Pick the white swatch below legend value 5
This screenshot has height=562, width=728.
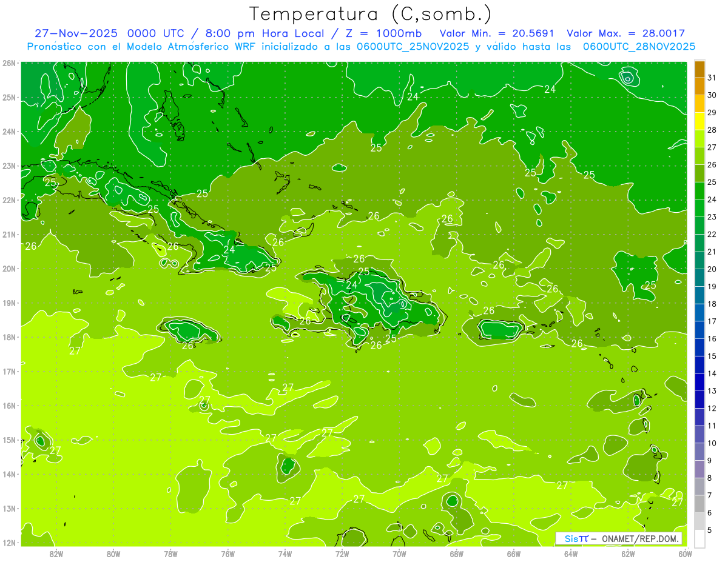pyautogui.click(x=699, y=538)
